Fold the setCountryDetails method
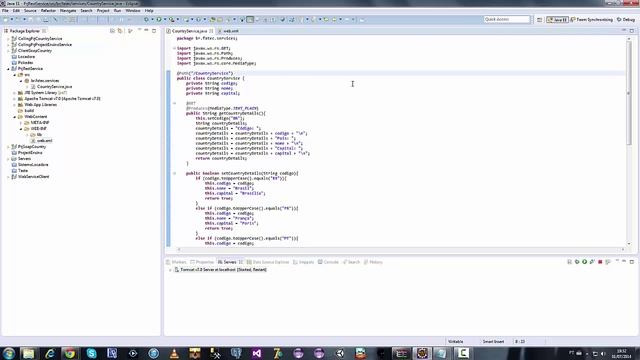This screenshot has width=640, height=360. [174, 173]
